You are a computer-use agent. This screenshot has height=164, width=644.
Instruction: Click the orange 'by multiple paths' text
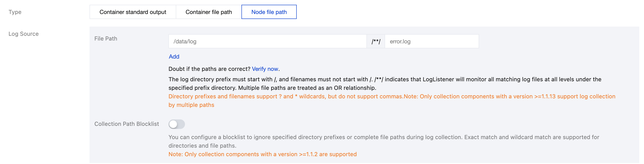[191, 105]
